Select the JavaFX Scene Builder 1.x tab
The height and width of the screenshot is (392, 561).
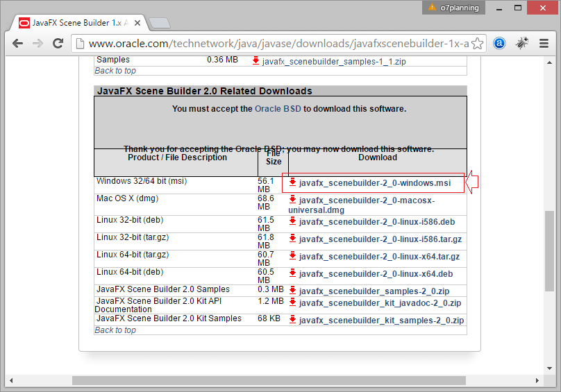[79, 23]
